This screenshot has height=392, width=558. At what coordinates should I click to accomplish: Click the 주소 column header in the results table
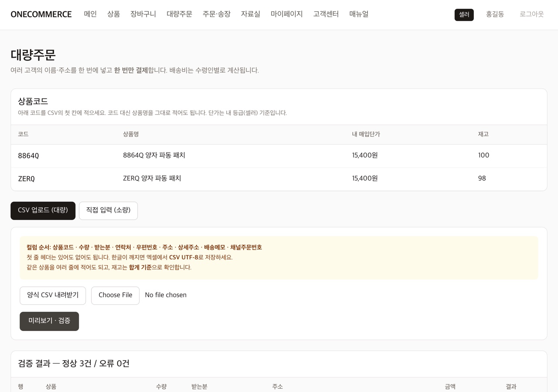point(277,387)
